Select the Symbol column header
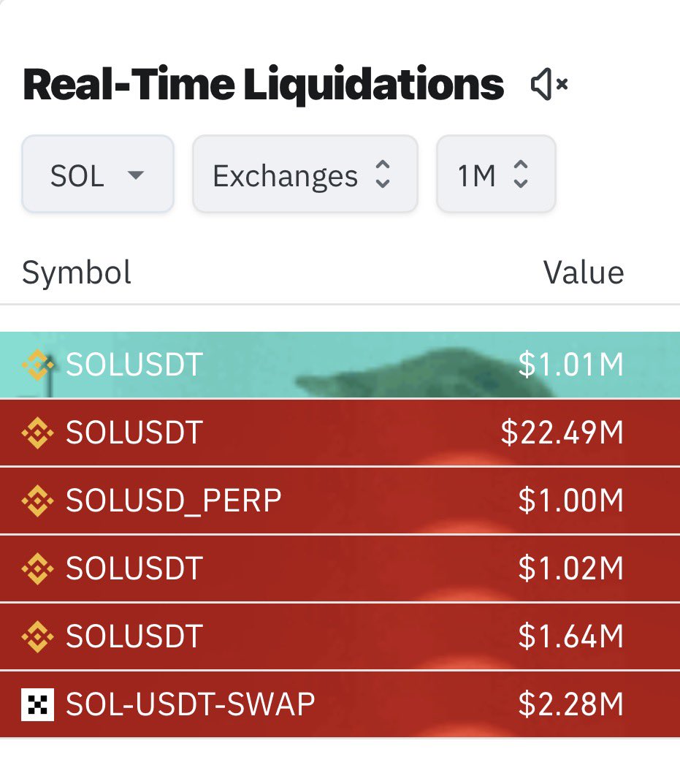The width and height of the screenshot is (680, 784). [77, 273]
